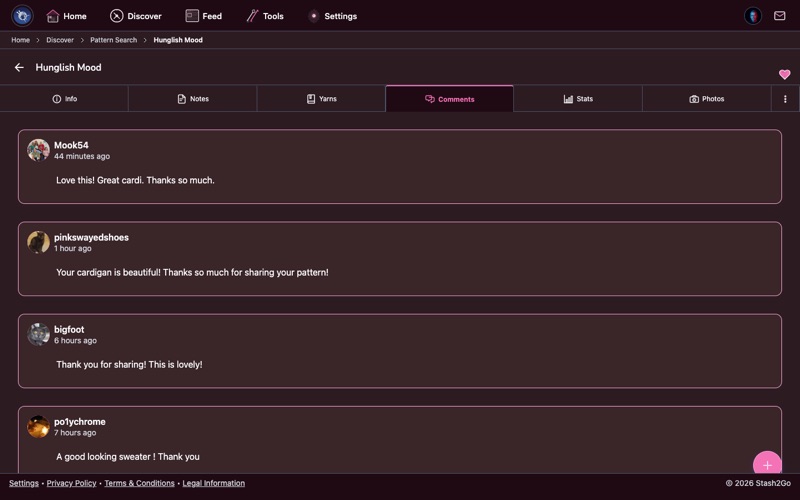This screenshot has width=800, height=500.
Task: Open the Feed nav item
Action: pyautogui.click(x=204, y=16)
